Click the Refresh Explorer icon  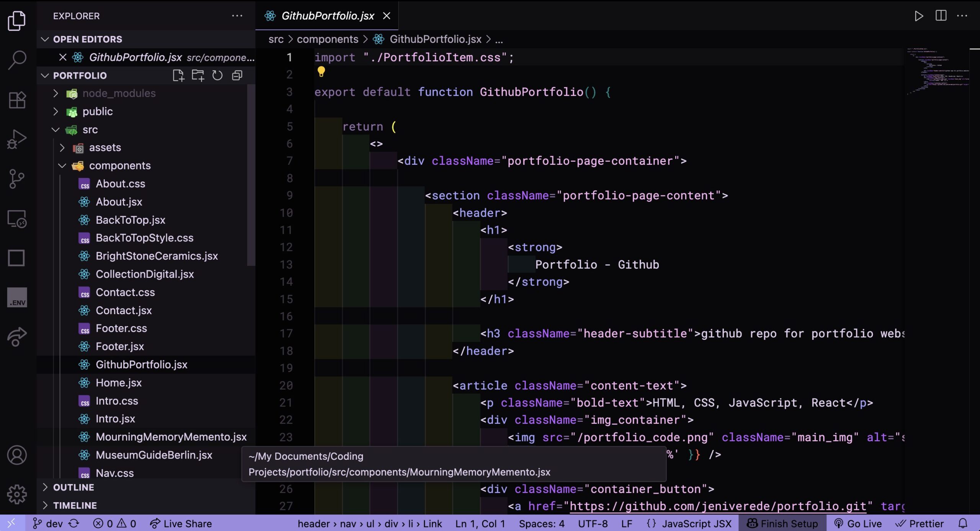pos(217,75)
